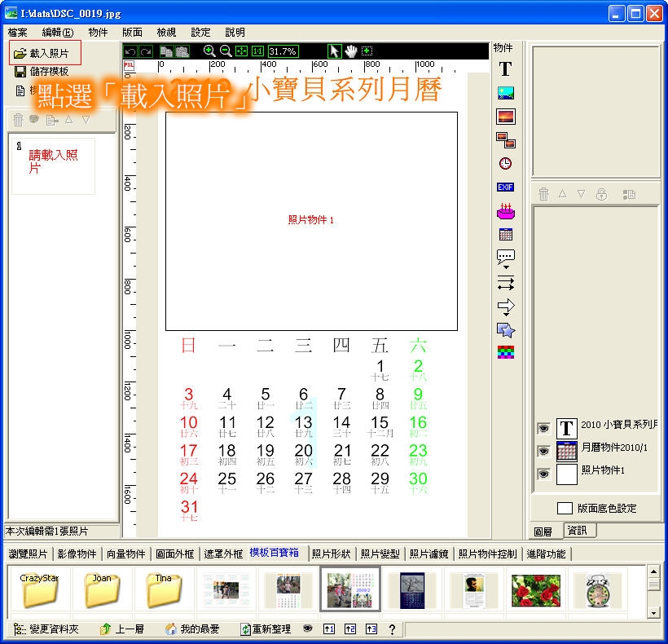The width and height of the screenshot is (668, 644).
Task: Click the copy icon in the top toolbar
Action: point(166,51)
